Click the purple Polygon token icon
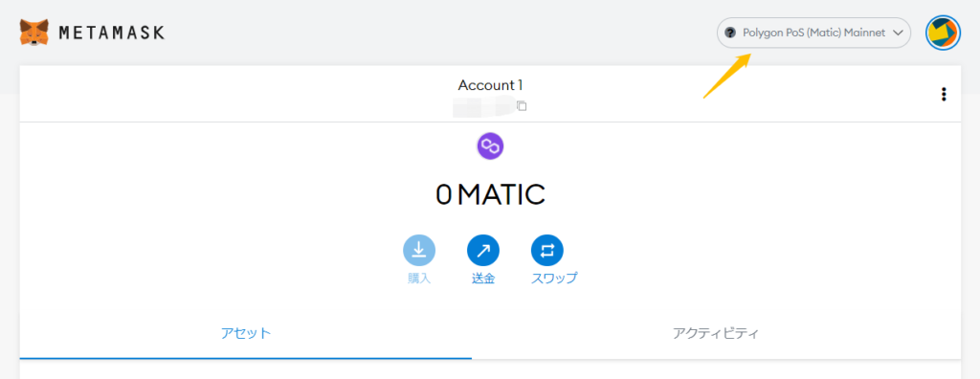The width and height of the screenshot is (980, 379). (491, 147)
